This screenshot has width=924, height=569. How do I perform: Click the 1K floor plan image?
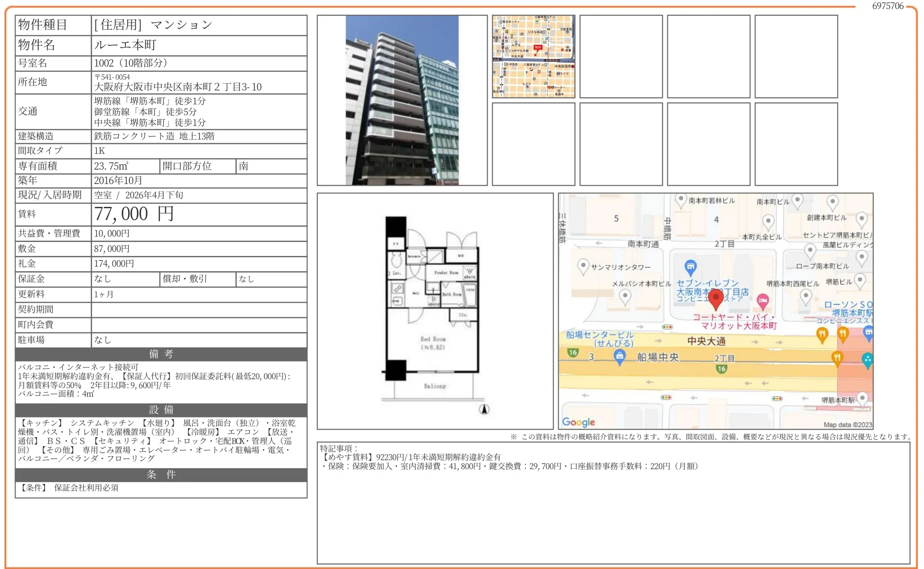tap(432, 310)
